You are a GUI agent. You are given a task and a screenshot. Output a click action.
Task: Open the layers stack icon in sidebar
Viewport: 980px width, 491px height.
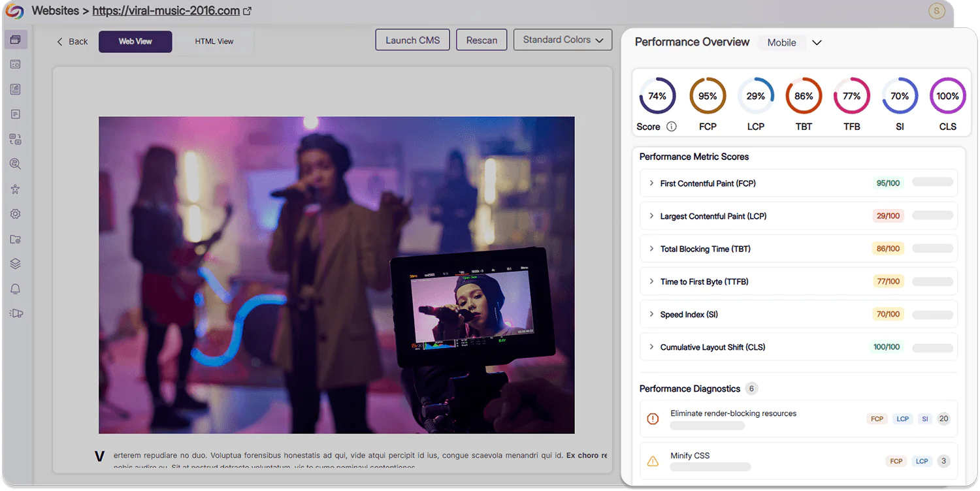point(16,264)
